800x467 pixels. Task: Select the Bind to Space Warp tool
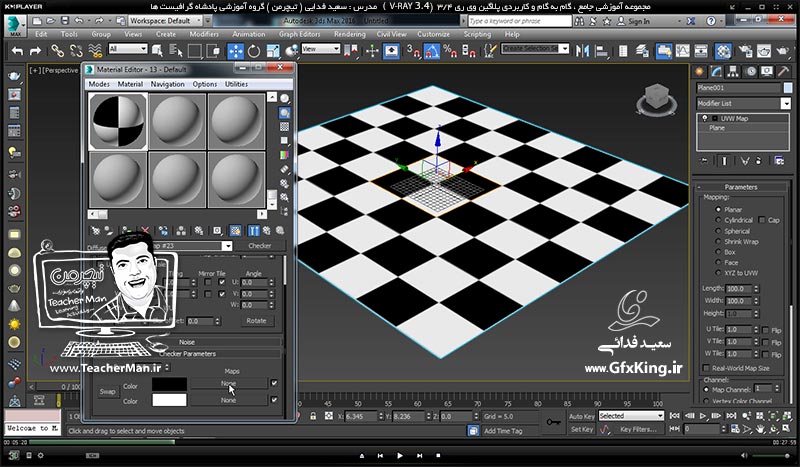95,51
